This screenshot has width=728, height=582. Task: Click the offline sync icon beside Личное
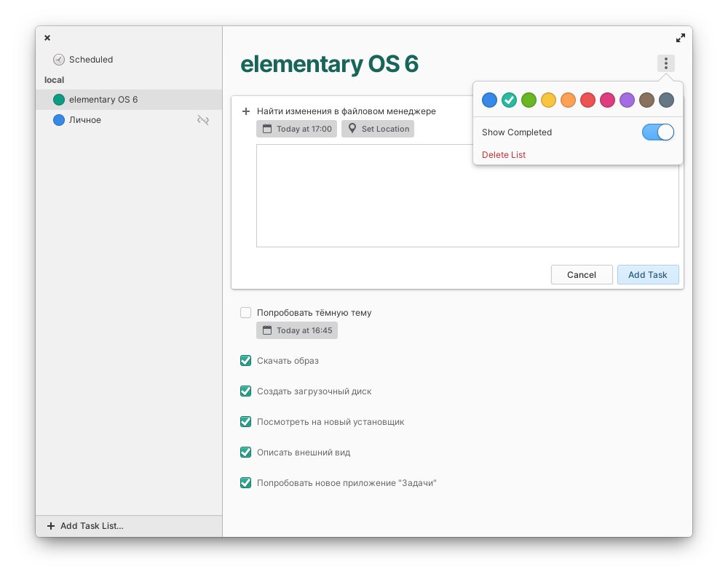click(x=203, y=120)
